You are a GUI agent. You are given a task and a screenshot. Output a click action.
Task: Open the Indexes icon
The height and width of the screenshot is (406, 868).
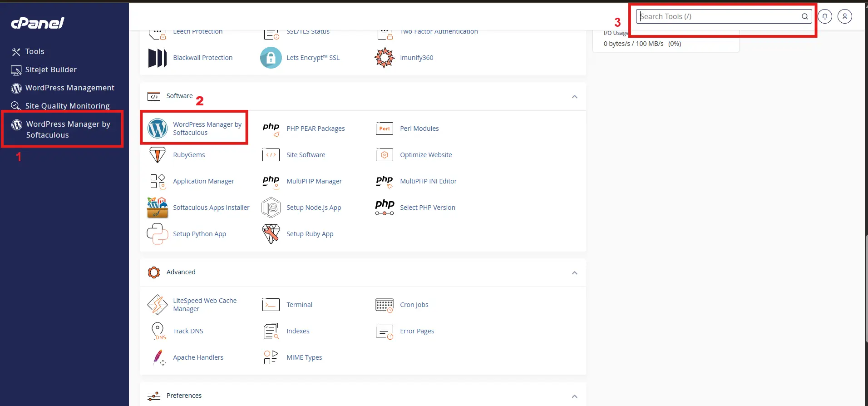(x=271, y=331)
